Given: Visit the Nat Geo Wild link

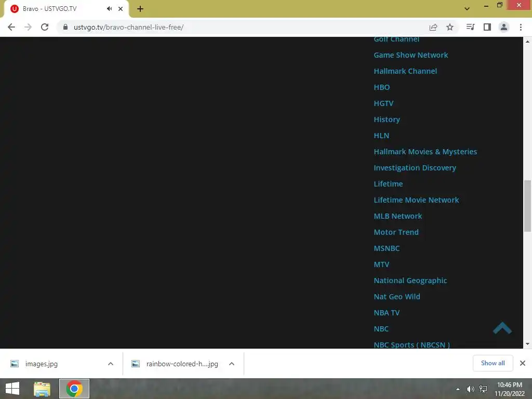Looking at the screenshot, I should click(x=396, y=297).
